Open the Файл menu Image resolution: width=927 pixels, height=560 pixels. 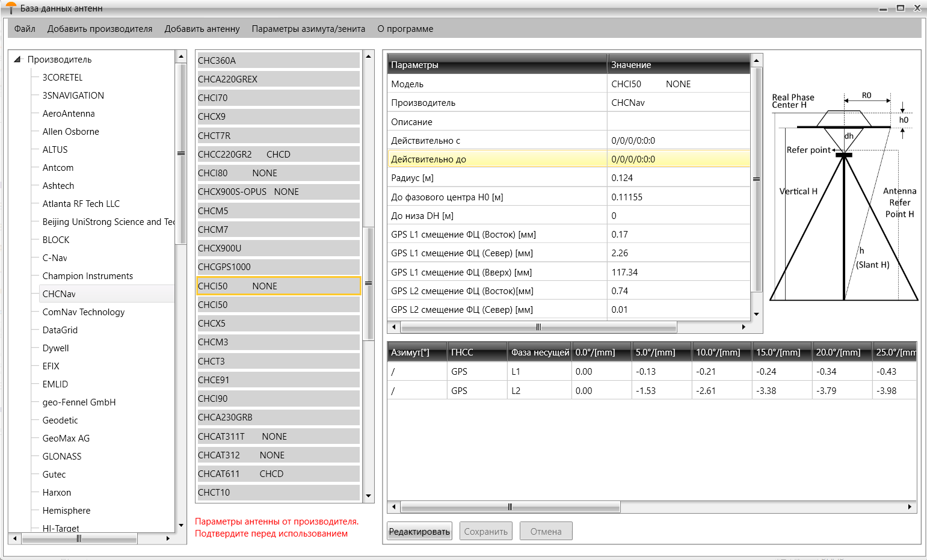[x=25, y=29]
